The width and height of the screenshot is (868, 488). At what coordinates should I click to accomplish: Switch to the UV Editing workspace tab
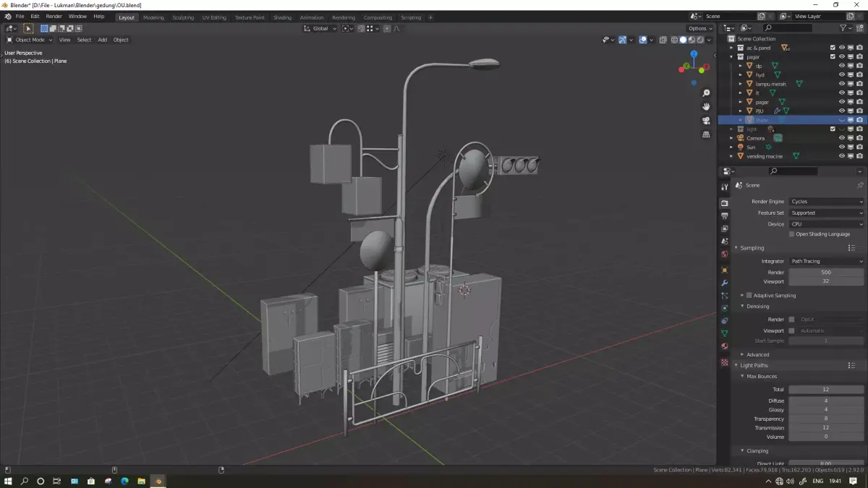[x=214, y=17]
